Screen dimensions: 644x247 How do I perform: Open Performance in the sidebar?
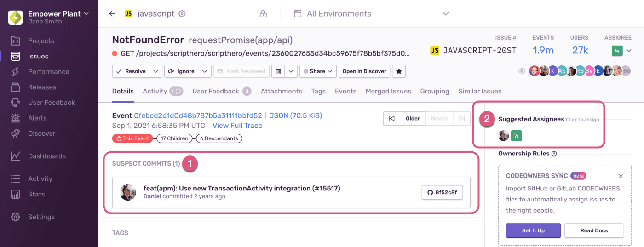[x=48, y=72]
